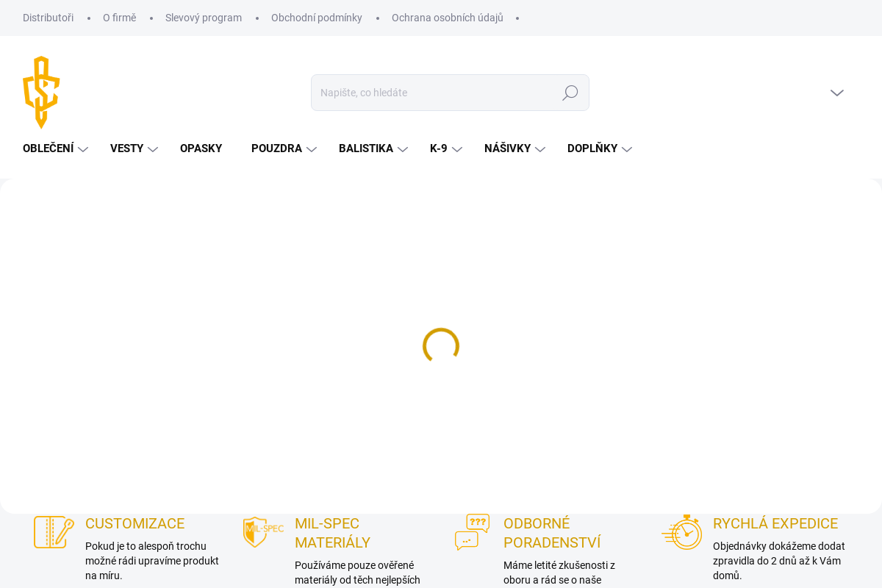
Task: Expand the Vesty category menu
Action: pyautogui.click(x=133, y=149)
